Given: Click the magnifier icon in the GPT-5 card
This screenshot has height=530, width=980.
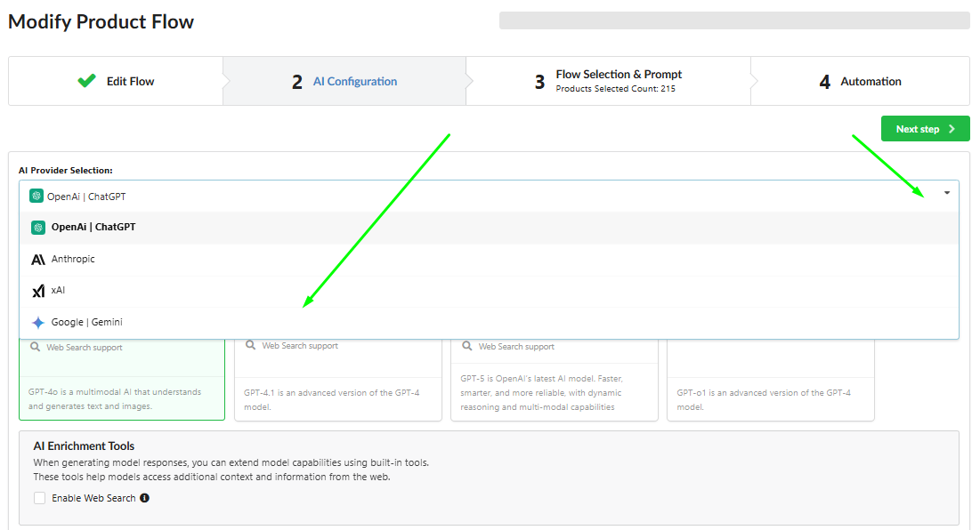Looking at the screenshot, I should click(467, 345).
